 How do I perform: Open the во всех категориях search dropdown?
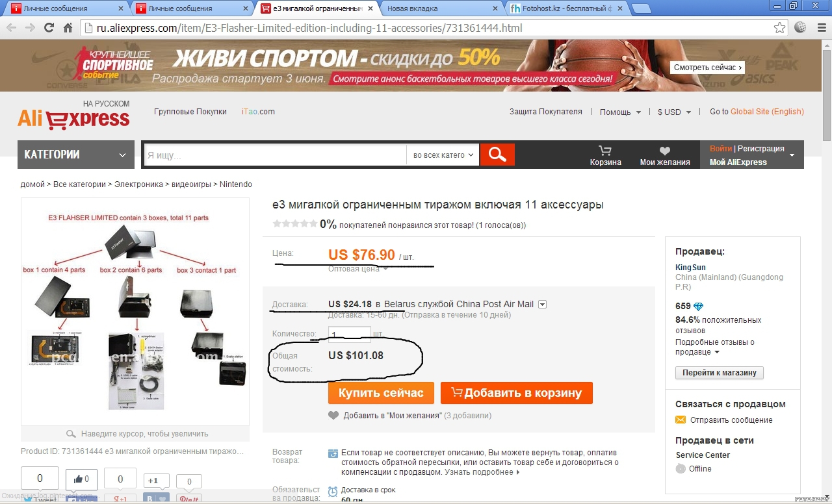pos(443,155)
